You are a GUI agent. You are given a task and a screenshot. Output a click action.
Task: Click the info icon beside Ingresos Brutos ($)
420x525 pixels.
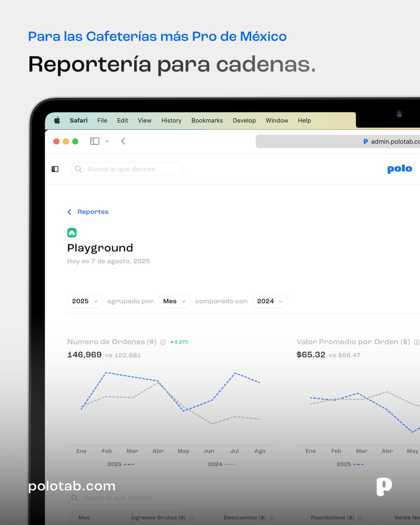click(x=191, y=518)
